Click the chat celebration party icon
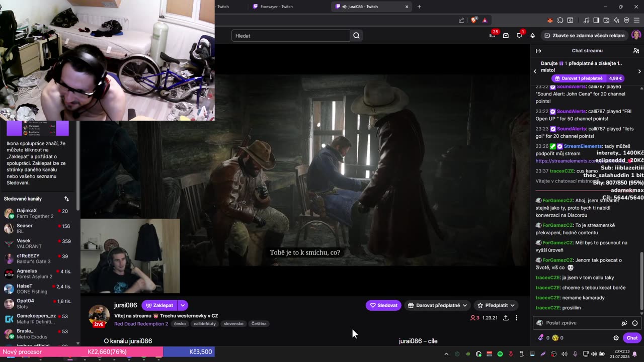644x362 pixels. [x=624, y=323]
